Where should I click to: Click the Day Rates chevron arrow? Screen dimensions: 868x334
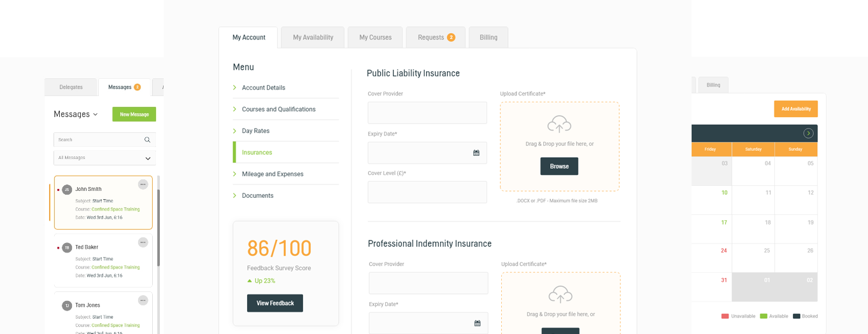coord(235,131)
